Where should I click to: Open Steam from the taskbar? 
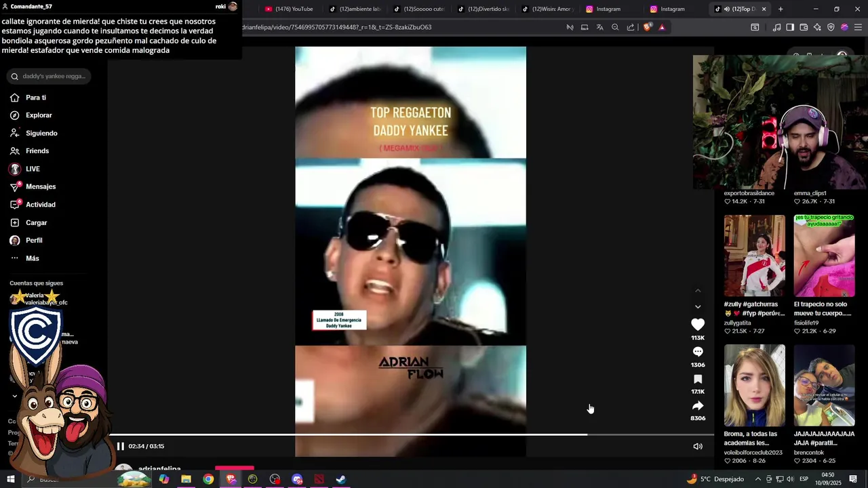(341, 479)
